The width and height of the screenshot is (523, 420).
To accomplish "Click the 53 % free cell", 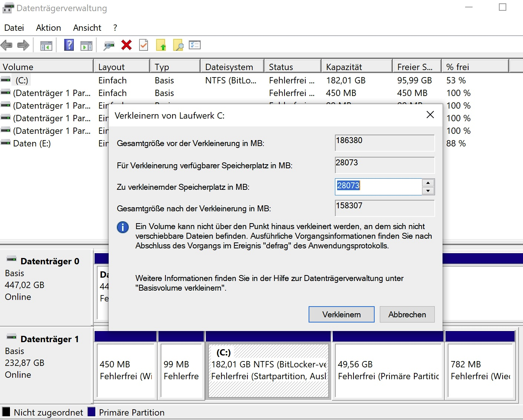I will [x=456, y=80].
